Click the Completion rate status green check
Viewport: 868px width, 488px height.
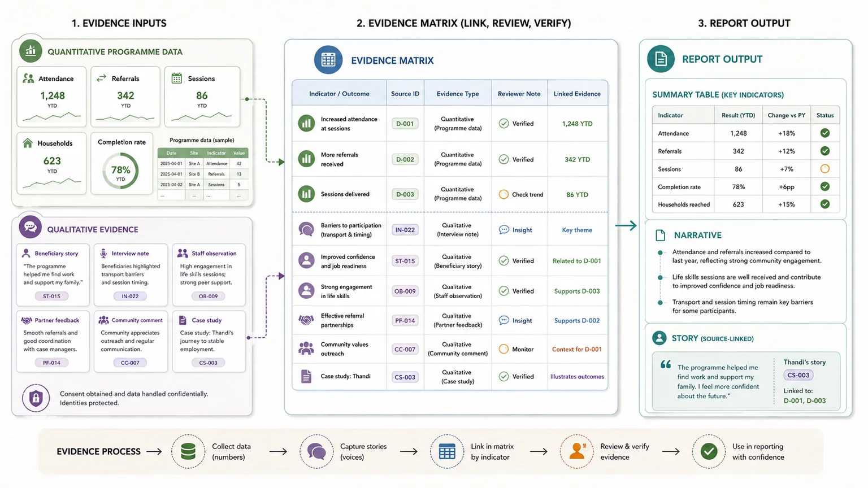(x=825, y=186)
